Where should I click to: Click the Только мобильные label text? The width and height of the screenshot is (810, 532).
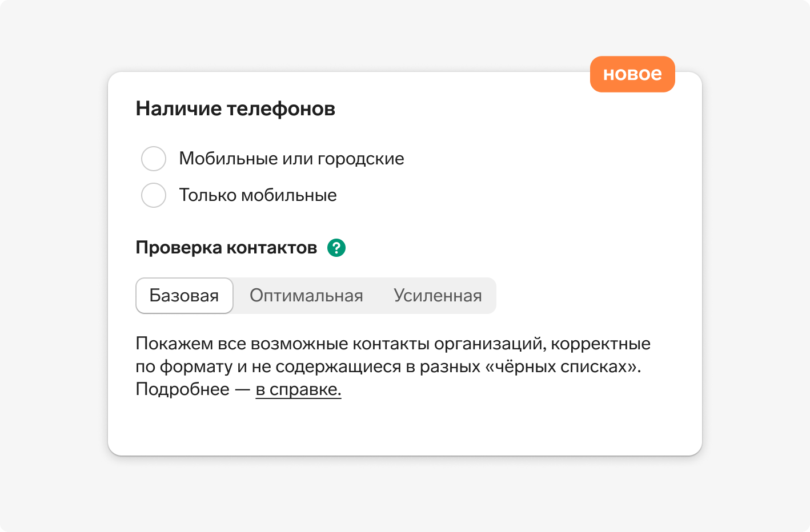(258, 195)
